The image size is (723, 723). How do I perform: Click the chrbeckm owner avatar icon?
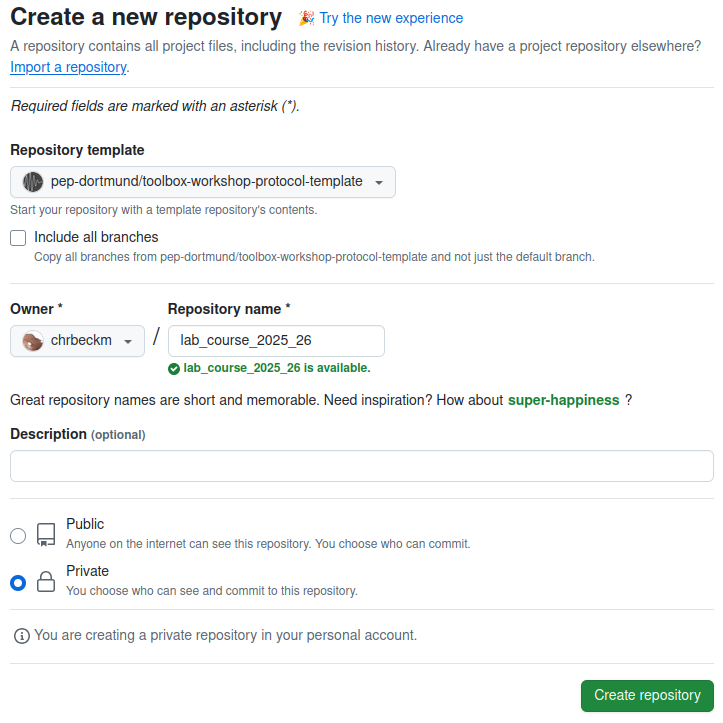point(33,341)
